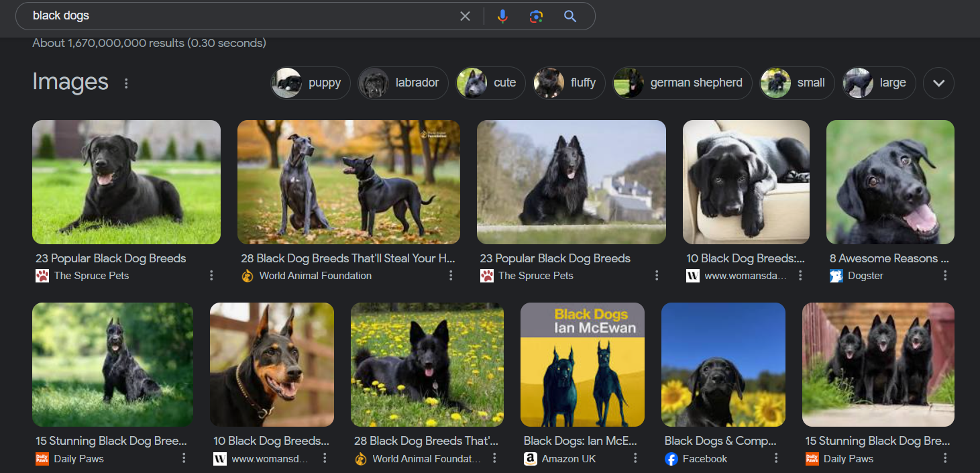Open the Images section three-dot menu
This screenshot has height=473, width=980.
click(x=126, y=83)
